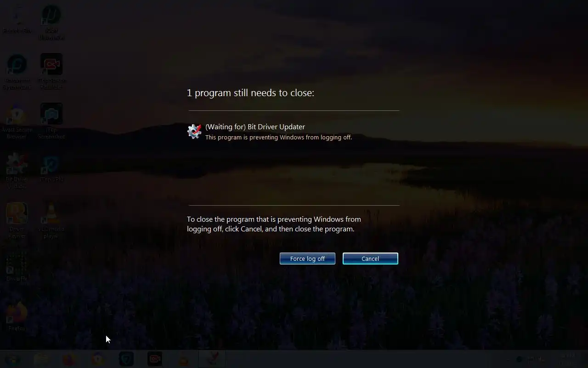Viewport: 588px width, 368px height.
Task: Click "This program is preventing Windows from logging off."
Action: 278,138
